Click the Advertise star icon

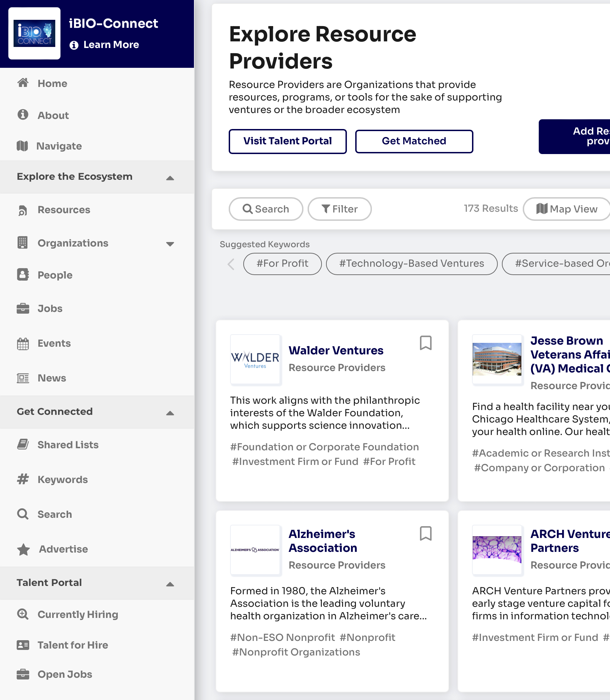click(23, 549)
